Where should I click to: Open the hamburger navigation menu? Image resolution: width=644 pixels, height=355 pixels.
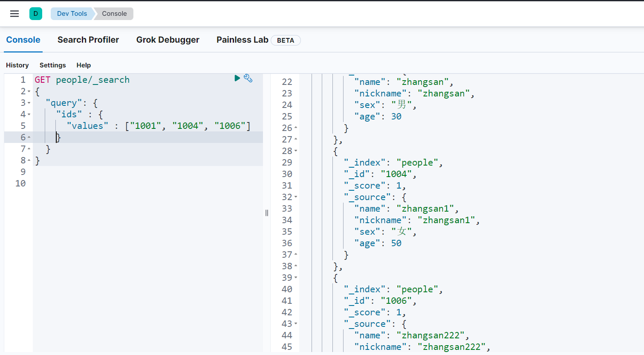[14, 14]
